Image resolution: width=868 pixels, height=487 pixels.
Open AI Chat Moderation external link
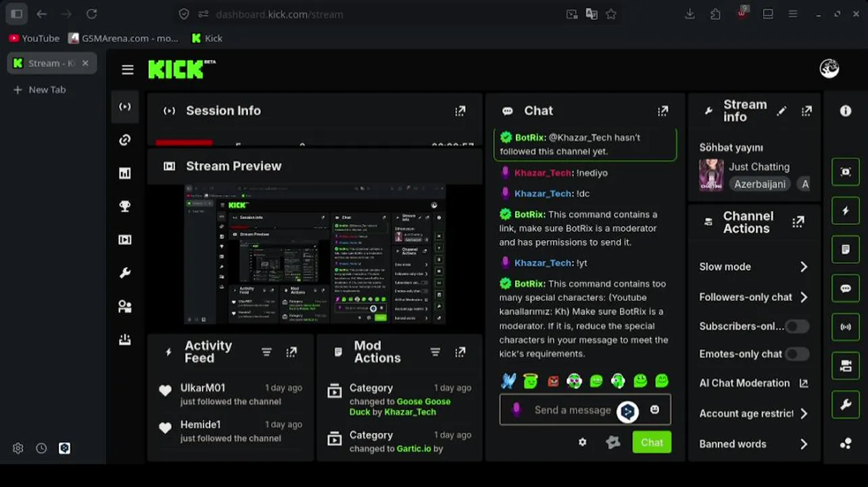(x=804, y=383)
